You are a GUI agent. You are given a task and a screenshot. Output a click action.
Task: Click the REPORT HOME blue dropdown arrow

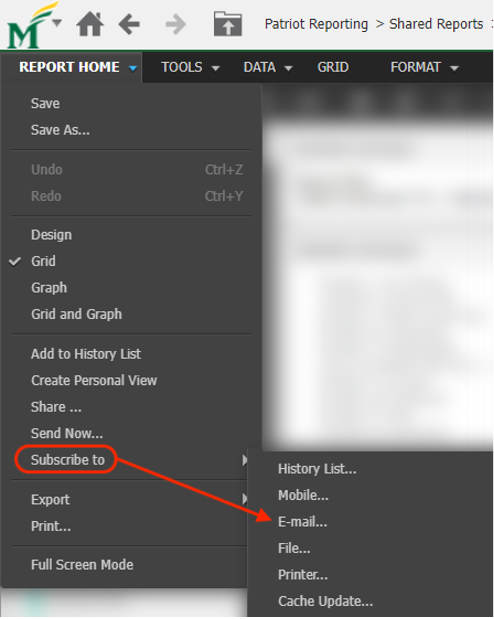tap(133, 69)
